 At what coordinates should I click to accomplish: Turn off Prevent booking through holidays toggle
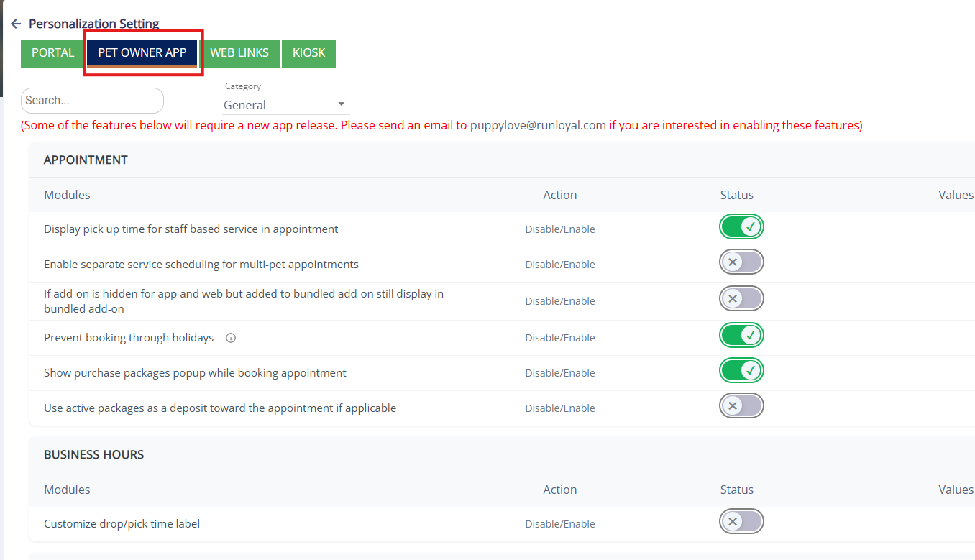(x=741, y=336)
